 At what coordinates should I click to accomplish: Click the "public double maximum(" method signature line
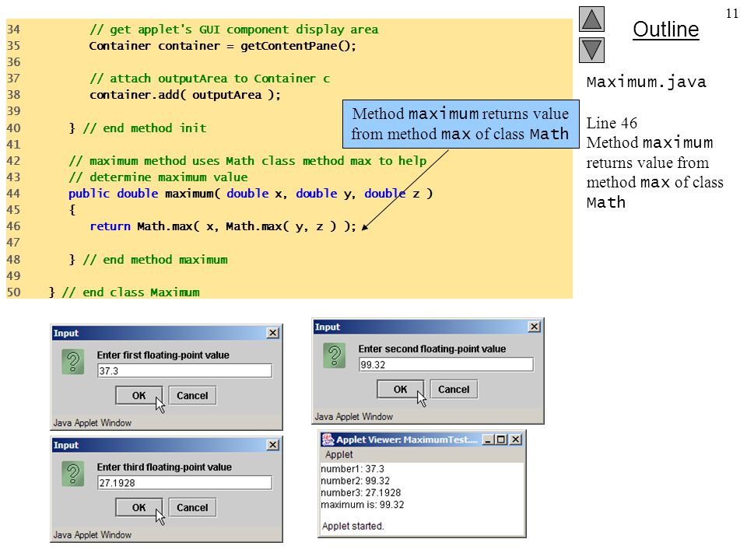pos(251,194)
